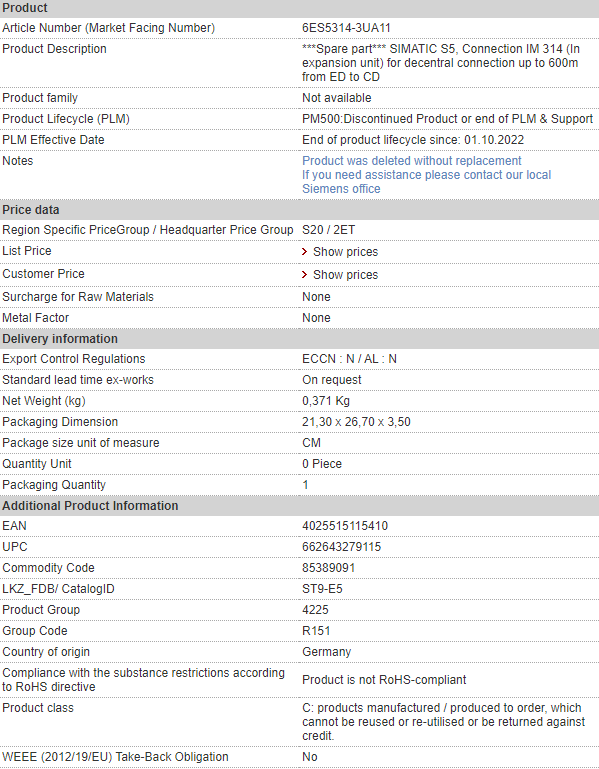Open the 'Product was deleted without replacement' note
This screenshot has width=599, height=769.
pyautogui.click(x=412, y=161)
